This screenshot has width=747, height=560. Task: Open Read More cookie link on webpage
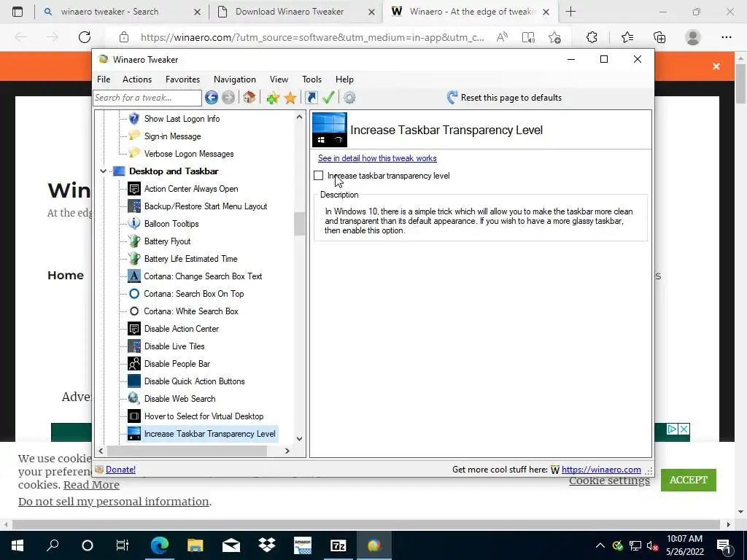point(91,485)
